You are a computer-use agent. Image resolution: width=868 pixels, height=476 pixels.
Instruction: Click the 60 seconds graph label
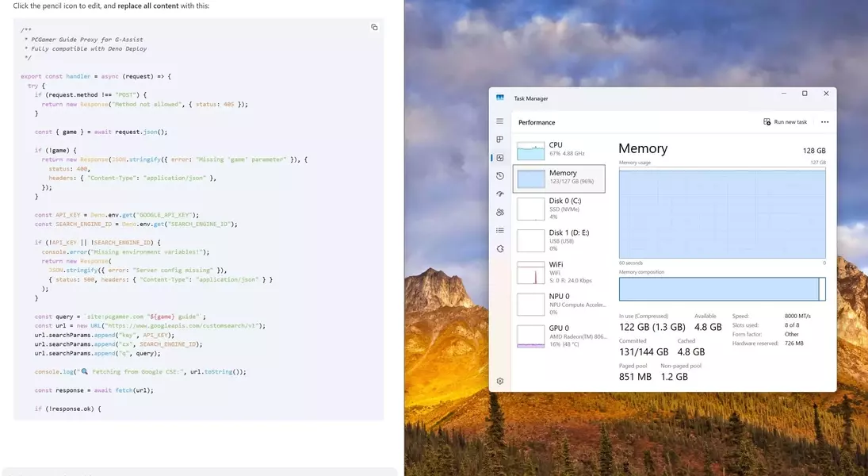630,263
